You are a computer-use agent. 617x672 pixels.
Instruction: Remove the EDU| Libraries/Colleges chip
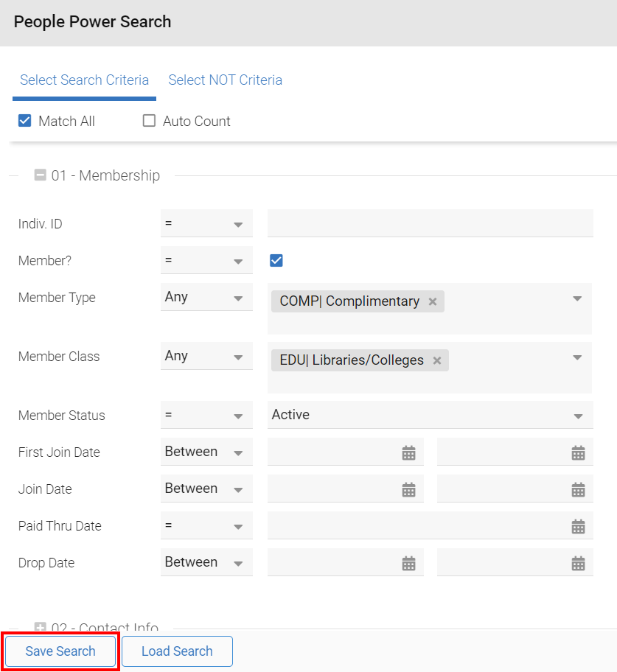click(x=437, y=361)
